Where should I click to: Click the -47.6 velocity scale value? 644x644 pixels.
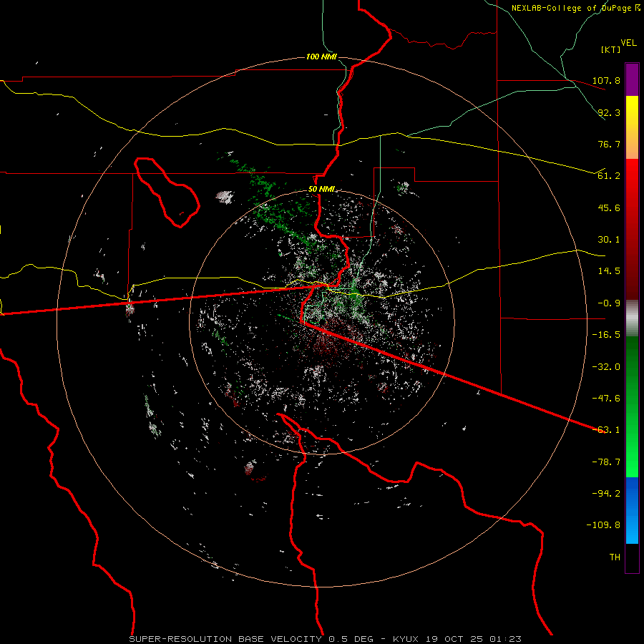606,399
